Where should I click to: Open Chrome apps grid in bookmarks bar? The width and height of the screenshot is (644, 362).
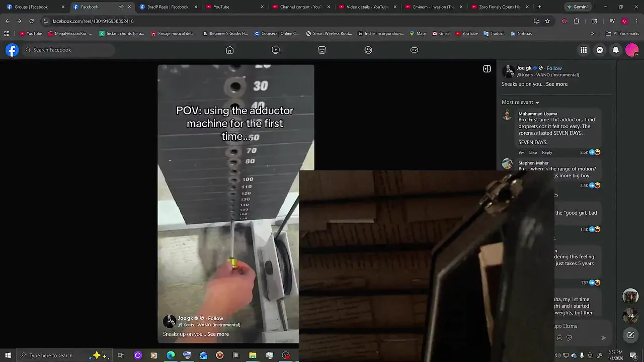point(7,34)
